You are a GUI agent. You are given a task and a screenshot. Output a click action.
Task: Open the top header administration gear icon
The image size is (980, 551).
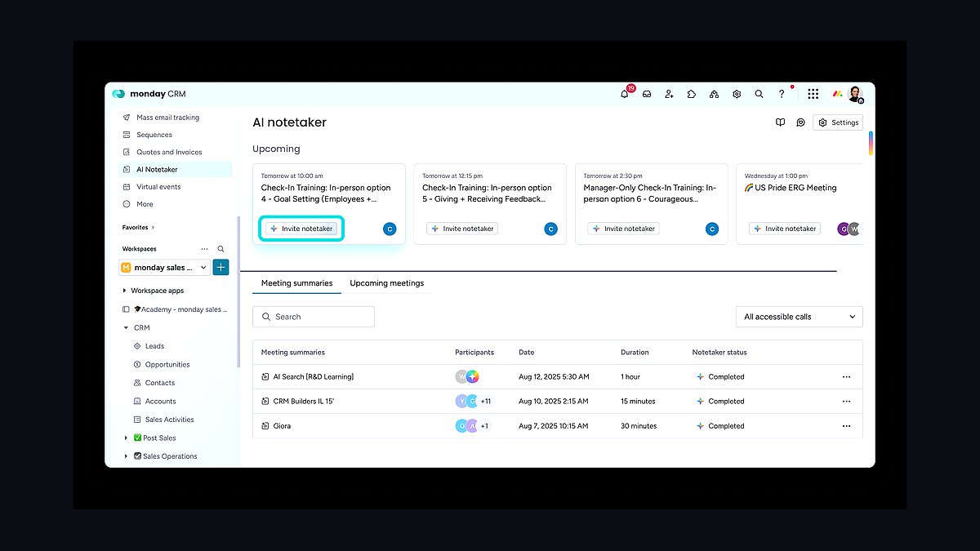737,94
